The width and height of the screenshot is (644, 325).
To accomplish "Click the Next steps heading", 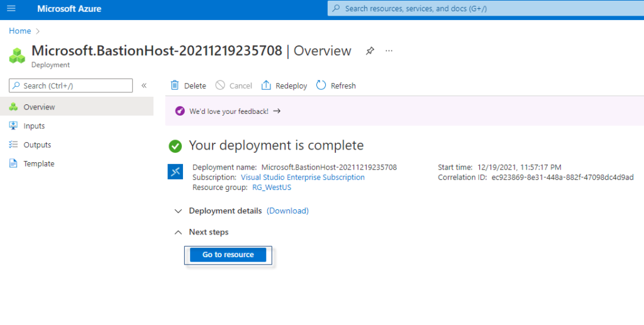I will (209, 232).
